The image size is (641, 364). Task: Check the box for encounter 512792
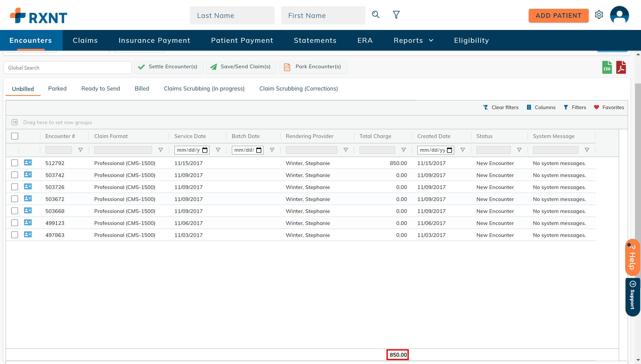pyautogui.click(x=15, y=163)
